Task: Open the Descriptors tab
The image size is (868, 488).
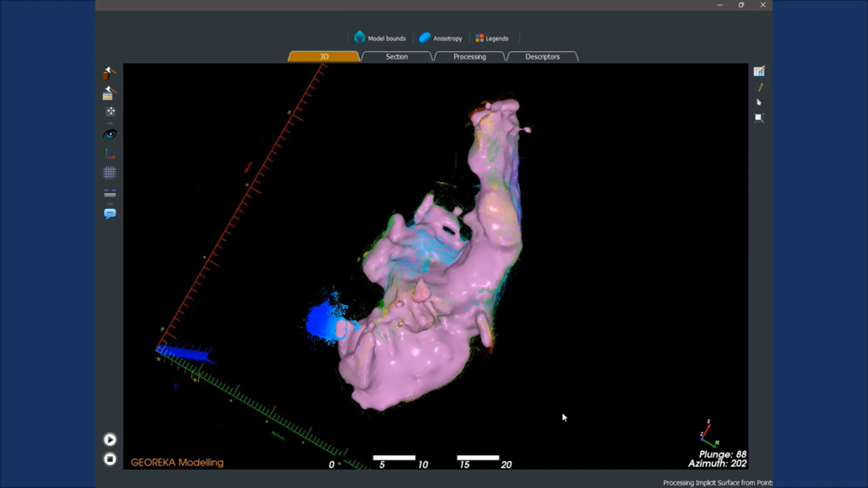Action: point(542,56)
